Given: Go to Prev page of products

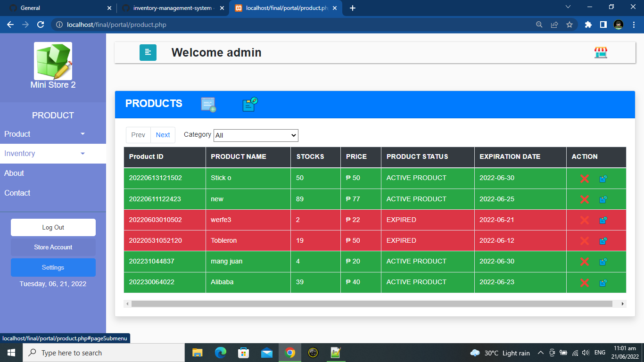Looking at the screenshot, I should pyautogui.click(x=138, y=135).
